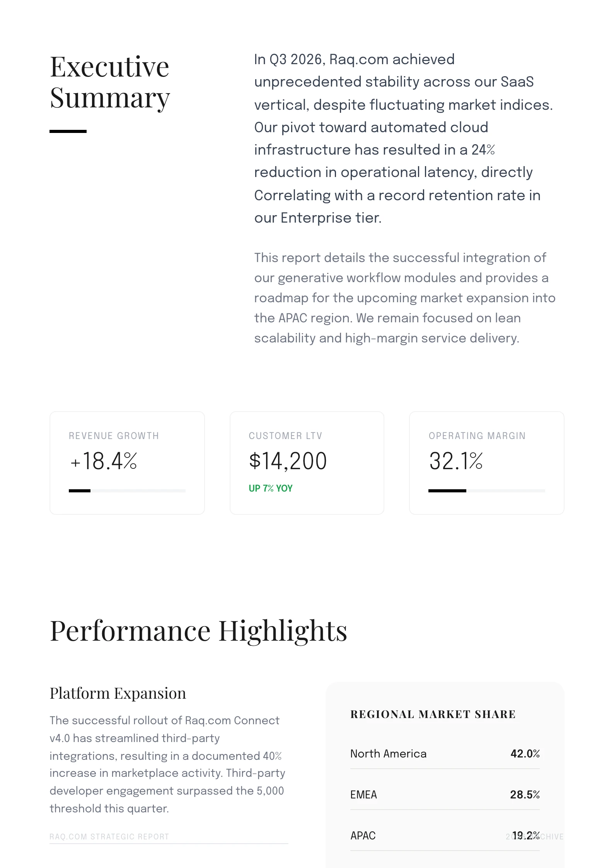Image resolution: width=614 pixels, height=868 pixels.
Task: Click the Executive Summary heading
Action: point(110,82)
